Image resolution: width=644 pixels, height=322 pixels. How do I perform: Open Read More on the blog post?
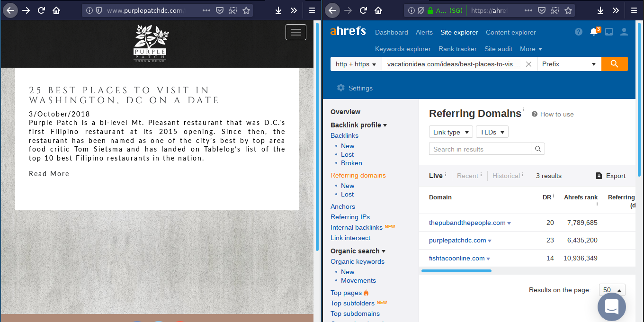[49, 174]
